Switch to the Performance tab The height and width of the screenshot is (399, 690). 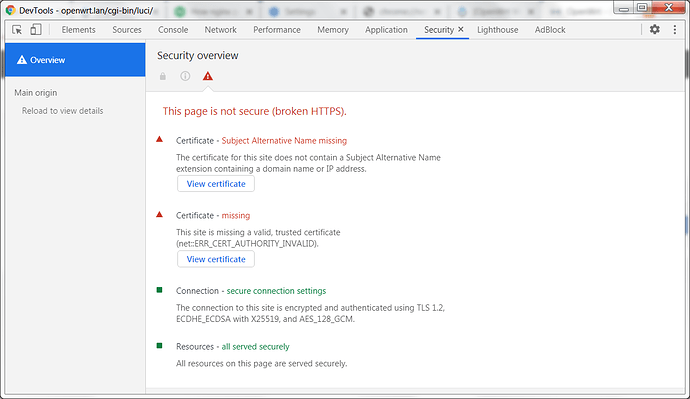tap(277, 30)
